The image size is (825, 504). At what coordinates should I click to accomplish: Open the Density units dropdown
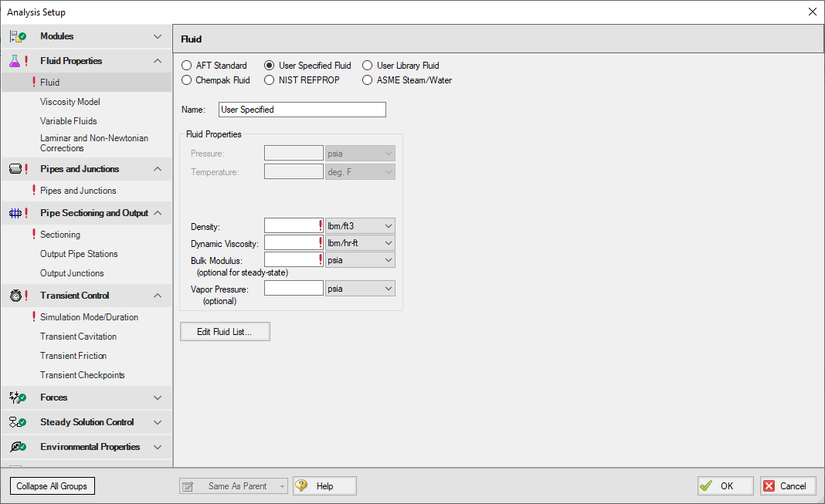pos(360,225)
